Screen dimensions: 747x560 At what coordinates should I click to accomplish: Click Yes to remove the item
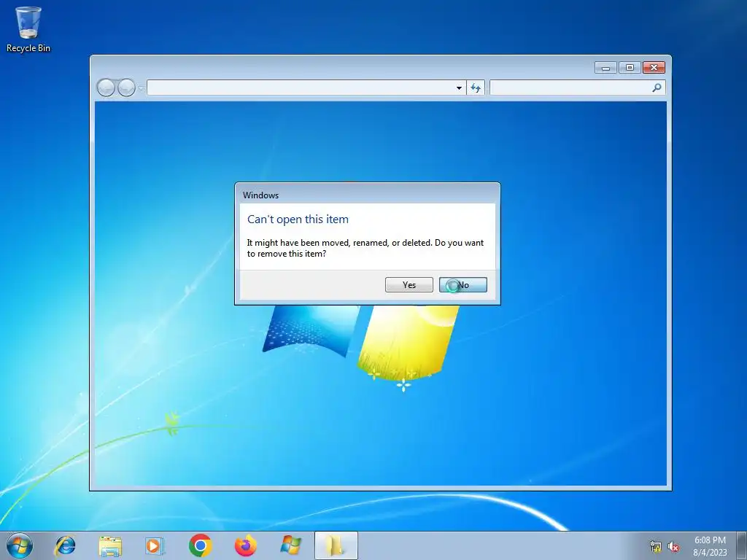409,285
